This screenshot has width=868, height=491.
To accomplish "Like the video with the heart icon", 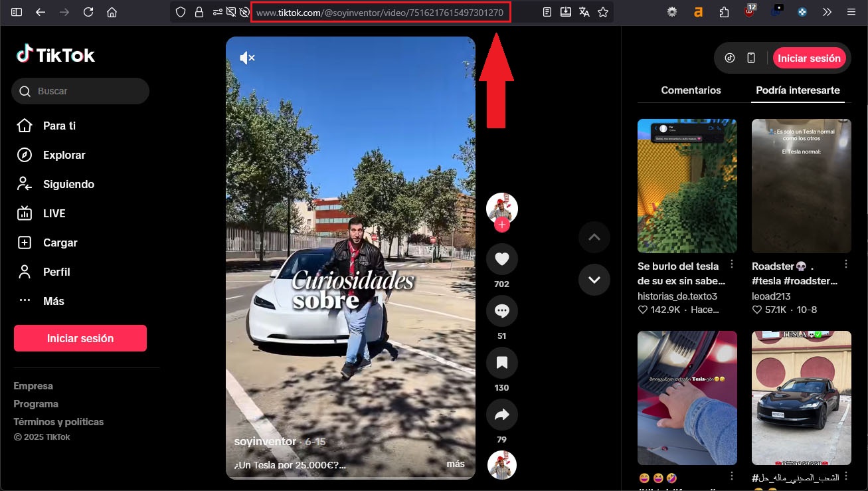I will pos(501,259).
